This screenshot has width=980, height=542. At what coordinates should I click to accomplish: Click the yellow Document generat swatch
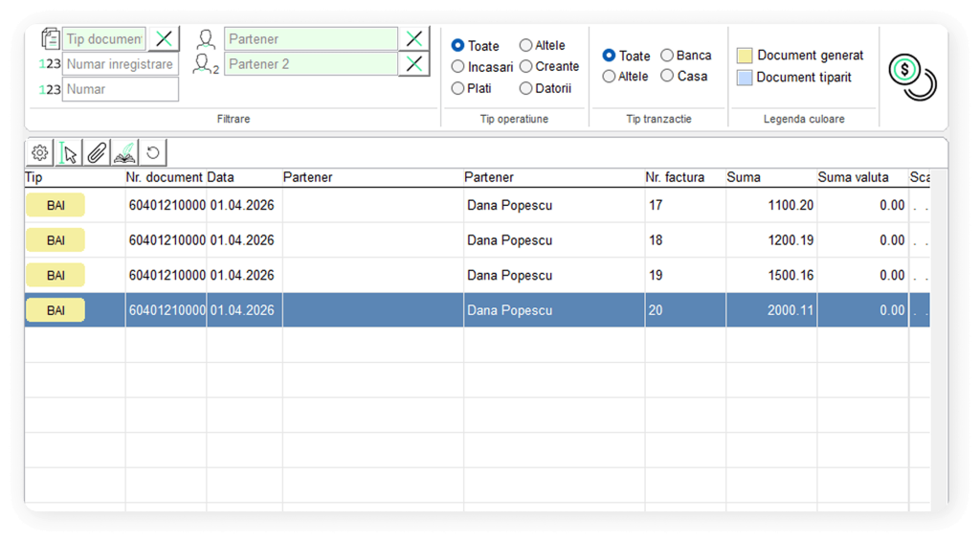click(x=745, y=56)
